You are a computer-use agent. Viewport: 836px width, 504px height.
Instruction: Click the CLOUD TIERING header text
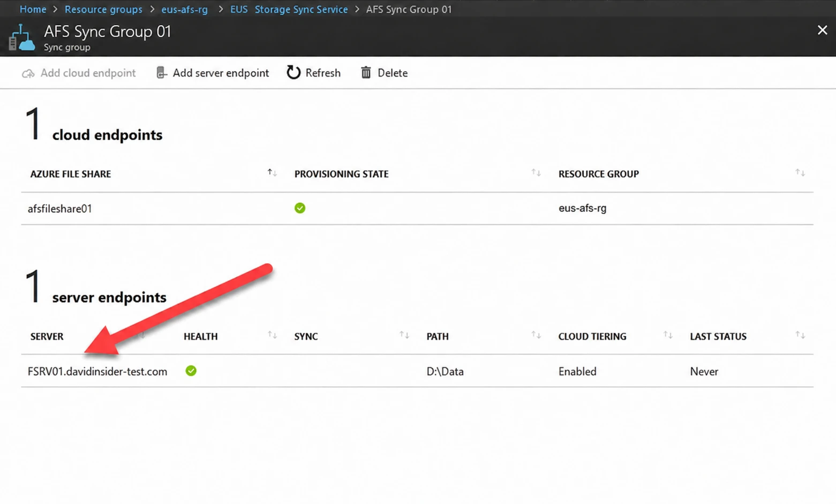point(592,337)
